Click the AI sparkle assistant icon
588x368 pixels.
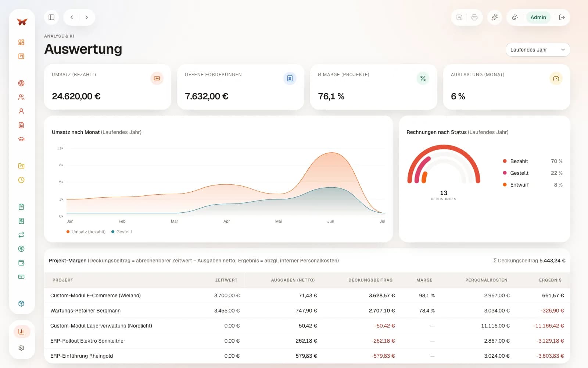pyautogui.click(x=495, y=17)
